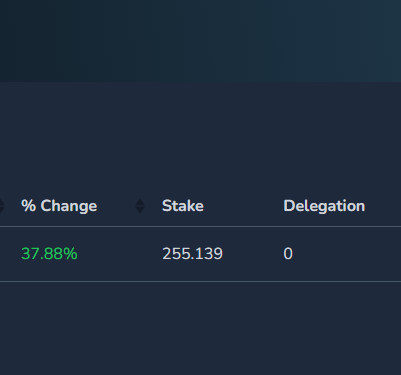Select the % Change column header
Image resolution: width=401 pixels, height=375 pixels.
[59, 206]
